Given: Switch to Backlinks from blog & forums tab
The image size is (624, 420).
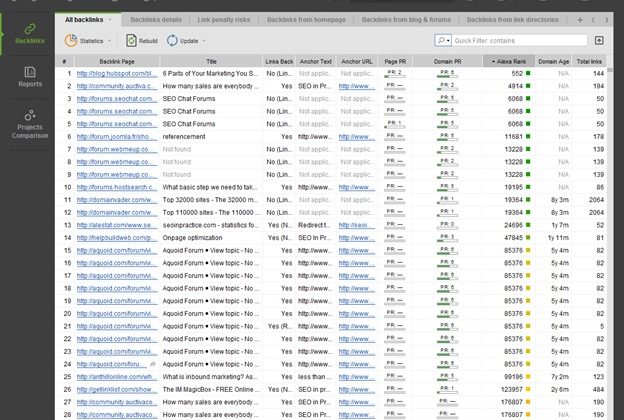Looking at the screenshot, I should click(x=406, y=20).
